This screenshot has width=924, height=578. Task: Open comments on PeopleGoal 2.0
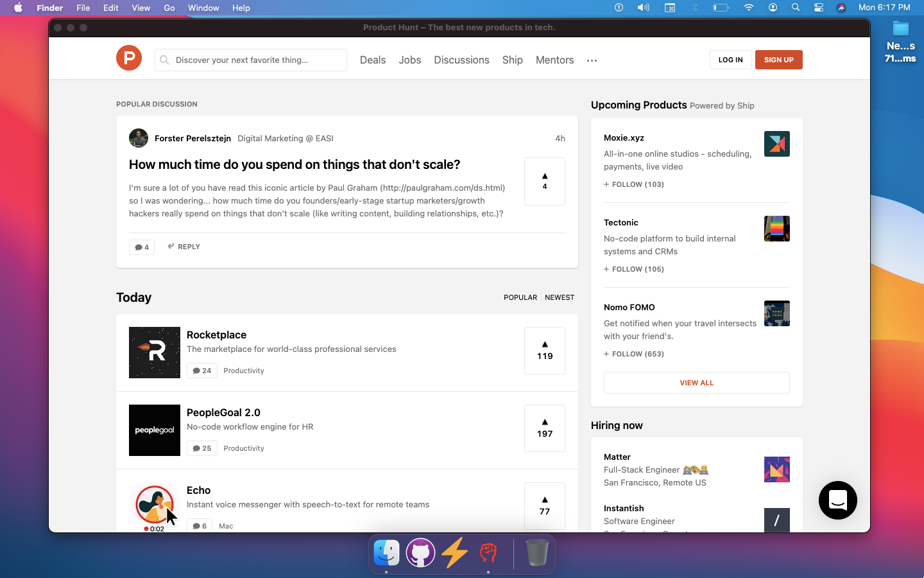pos(201,448)
